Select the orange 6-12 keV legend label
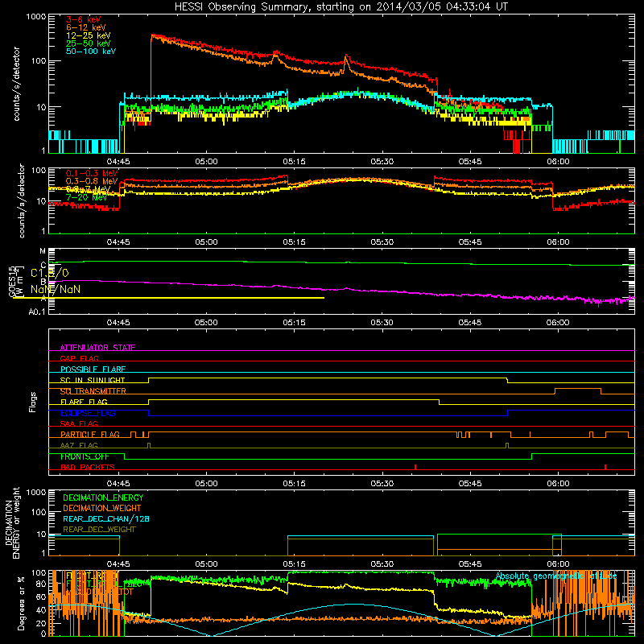644x644 pixels. point(86,27)
